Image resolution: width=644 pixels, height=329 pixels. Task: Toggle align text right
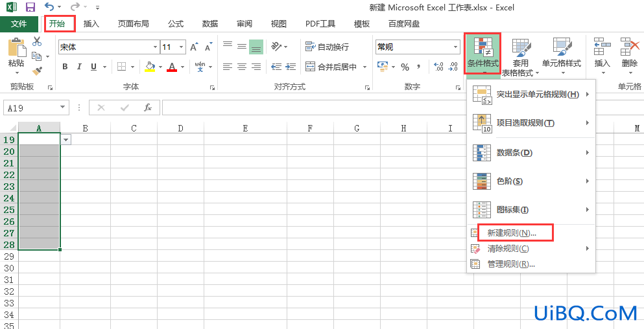[256, 67]
